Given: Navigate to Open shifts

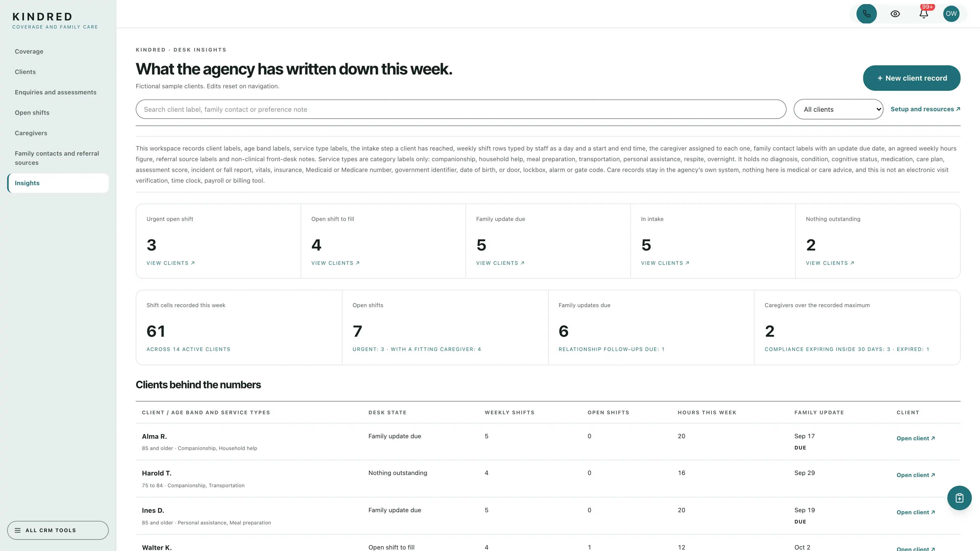Looking at the screenshot, I should (x=32, y=112).
